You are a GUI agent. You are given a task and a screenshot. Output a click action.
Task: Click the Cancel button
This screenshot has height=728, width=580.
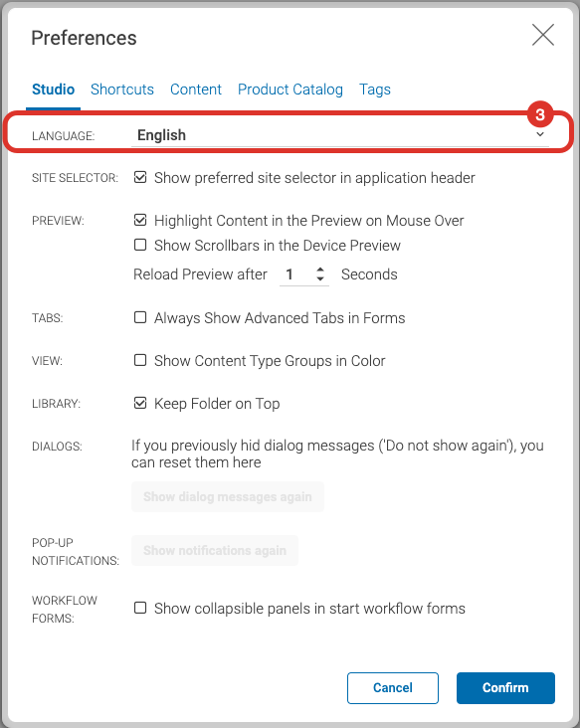[x=393, y=687]
